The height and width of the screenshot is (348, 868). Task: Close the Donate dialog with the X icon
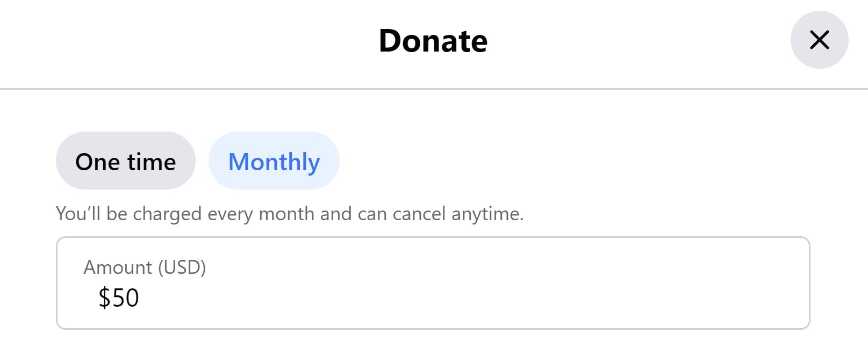point(819,40)
